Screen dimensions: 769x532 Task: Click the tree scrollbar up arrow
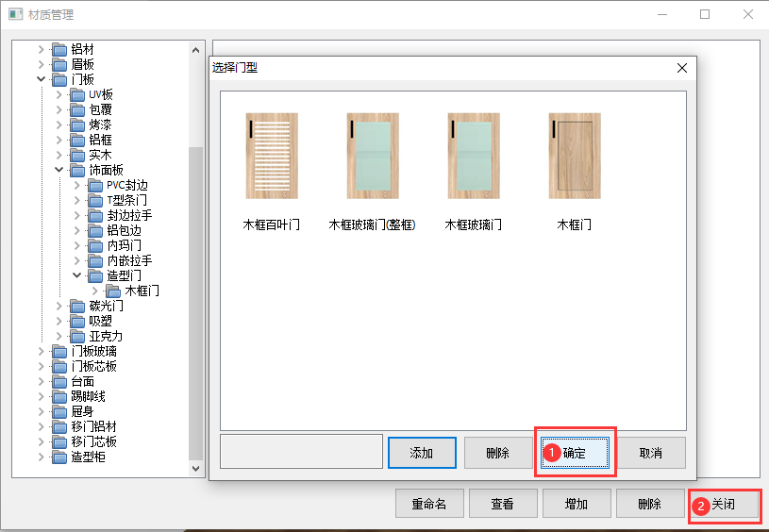(x=195, y=50)
